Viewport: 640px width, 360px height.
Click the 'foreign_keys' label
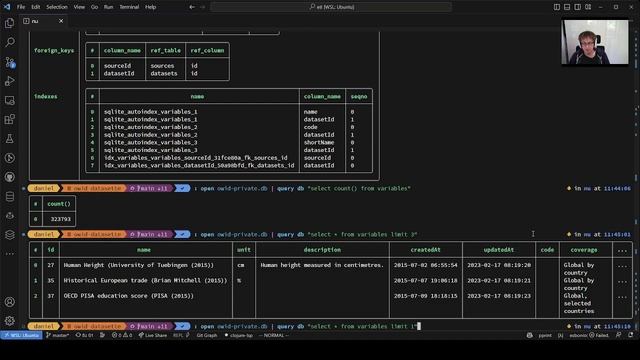pyautogui.click(x=54, y=51)
